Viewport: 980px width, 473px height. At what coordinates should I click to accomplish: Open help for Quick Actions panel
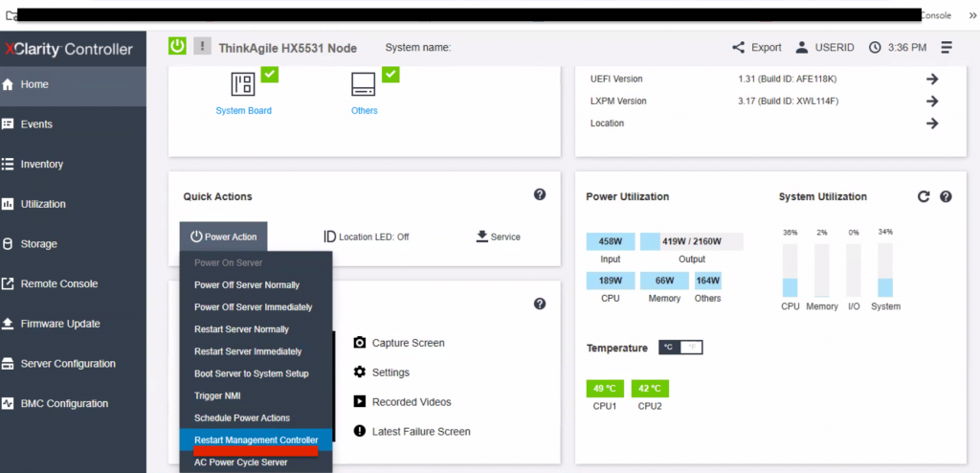[540, 194]
